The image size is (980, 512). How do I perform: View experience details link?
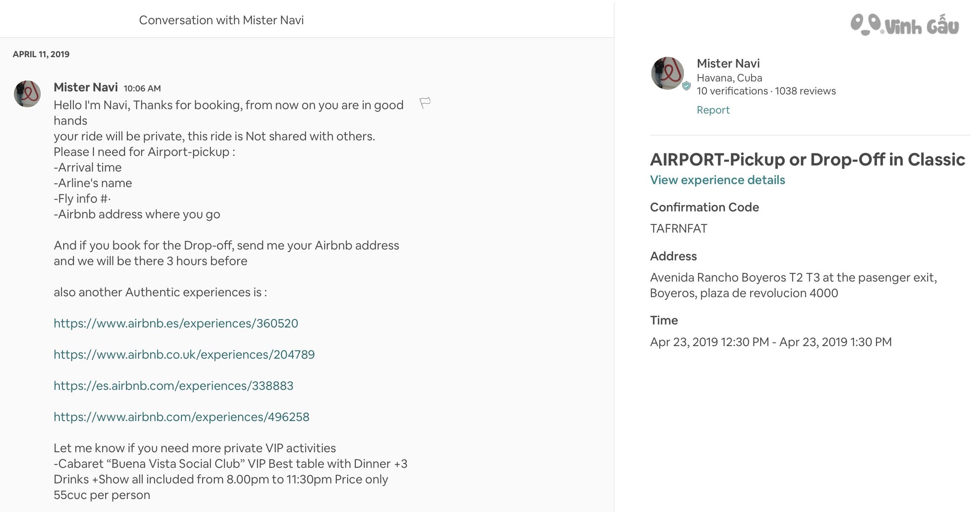pos(717,180)
